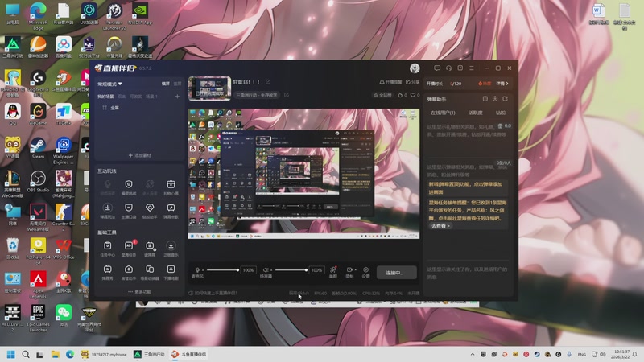Screen dimensions: 644x362
Task: Open the 弹幕玩法 download tool
Action: 108,211
